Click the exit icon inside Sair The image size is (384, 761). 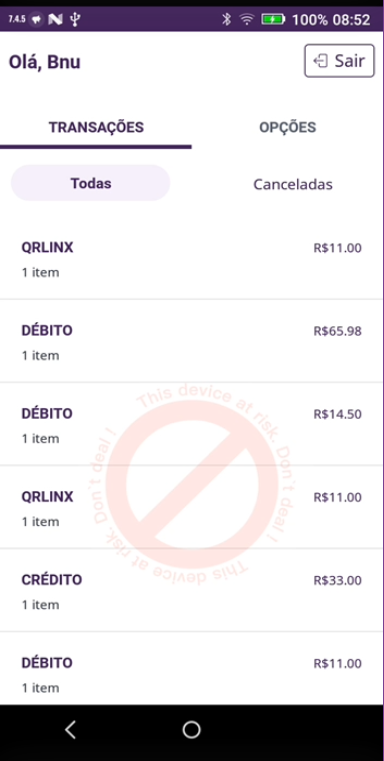pyautogui.click(x=320, y=61)
